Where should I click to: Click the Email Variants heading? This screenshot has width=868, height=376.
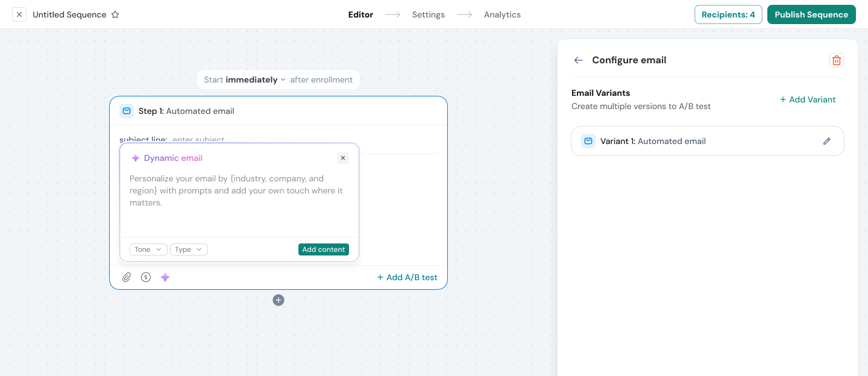coord(601,93)
